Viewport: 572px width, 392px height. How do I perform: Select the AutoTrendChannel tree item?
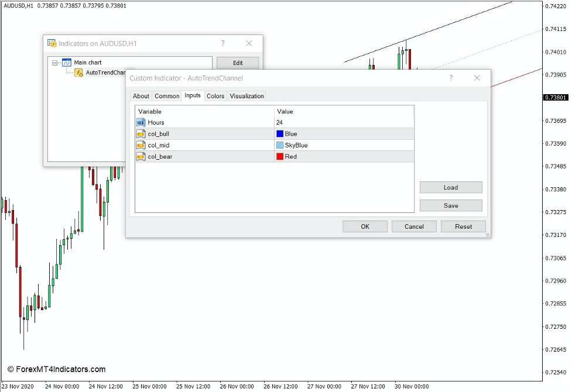107,73
